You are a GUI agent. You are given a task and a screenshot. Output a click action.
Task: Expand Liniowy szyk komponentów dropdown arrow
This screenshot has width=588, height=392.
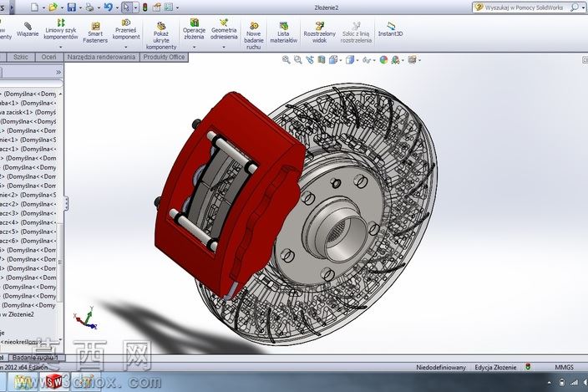click(x=60, y=48)
